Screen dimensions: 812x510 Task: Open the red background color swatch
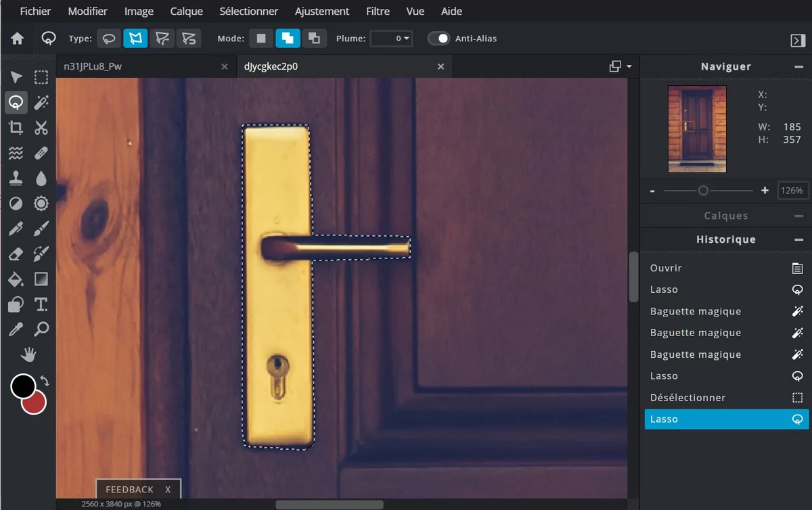[36, 403]
